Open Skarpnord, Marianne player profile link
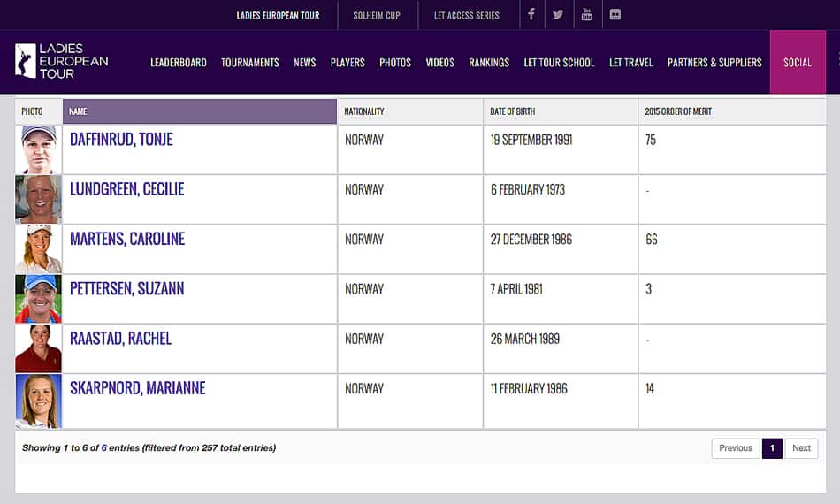The width and height of the screenshot is (840, 504). point(138,389)
